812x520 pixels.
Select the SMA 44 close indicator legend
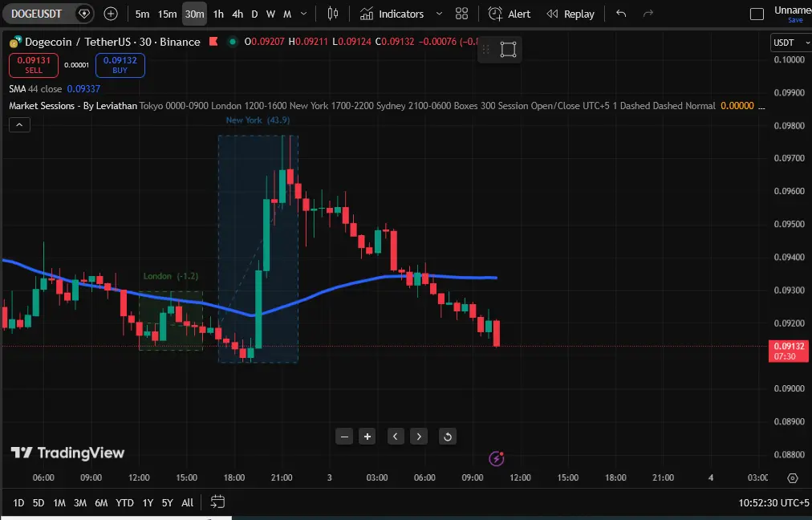(x=55, y=89)
